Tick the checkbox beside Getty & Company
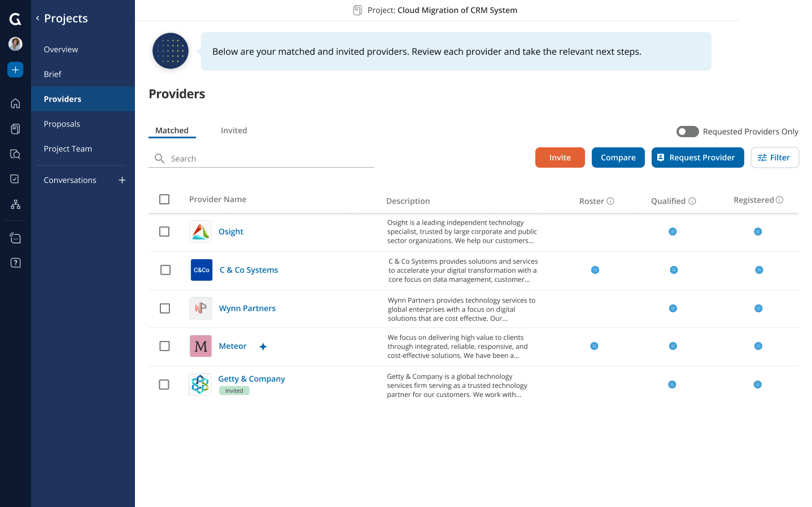This screenshot has width=812, height=507. coord(164,384)
